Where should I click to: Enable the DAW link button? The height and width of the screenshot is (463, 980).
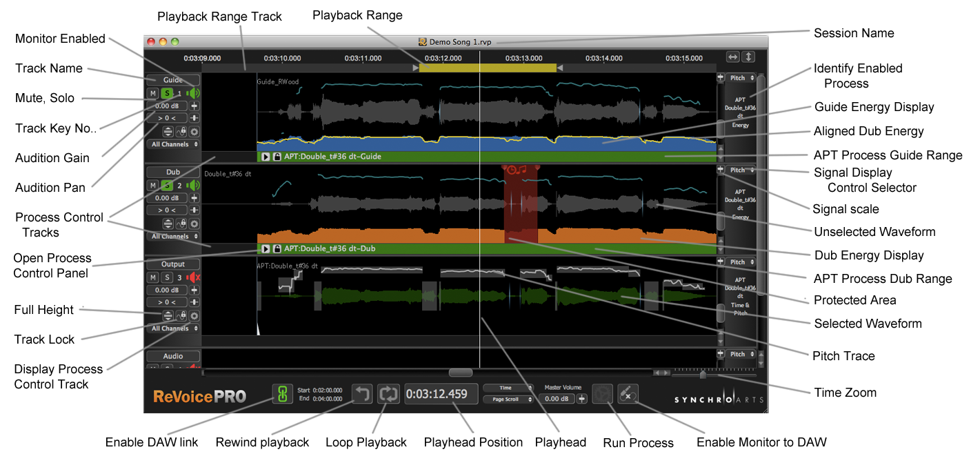click(x=281, y=394)
